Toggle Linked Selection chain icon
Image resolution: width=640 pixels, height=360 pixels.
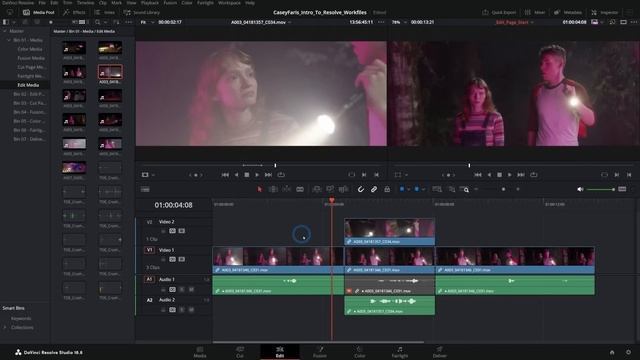374,189
